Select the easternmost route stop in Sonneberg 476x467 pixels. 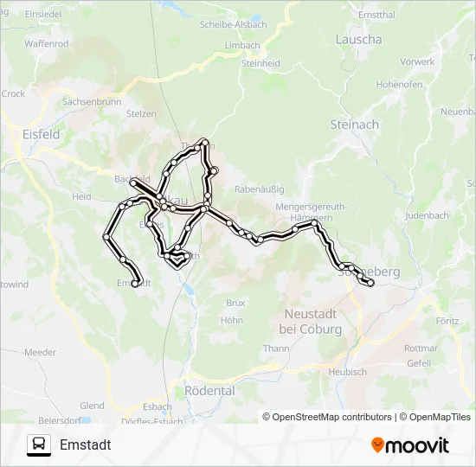(370, 283)
